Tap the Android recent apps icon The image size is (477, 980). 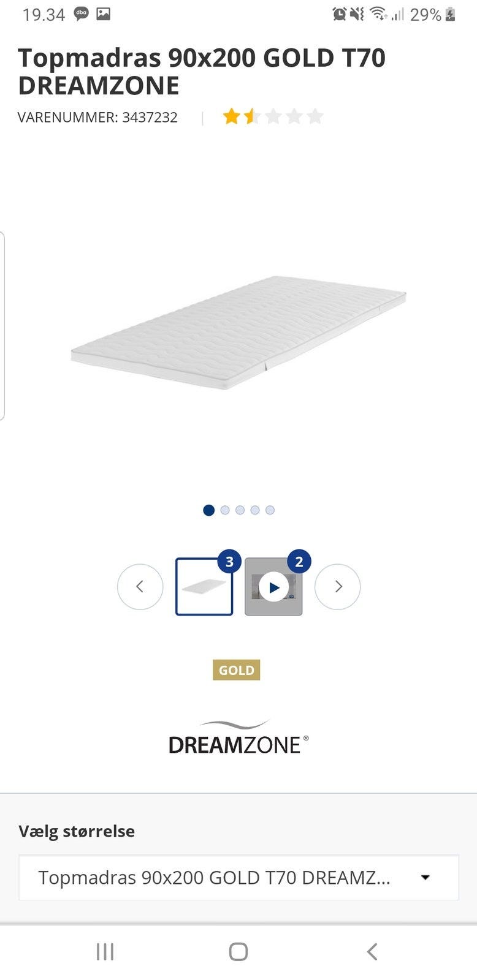(105, 952)
